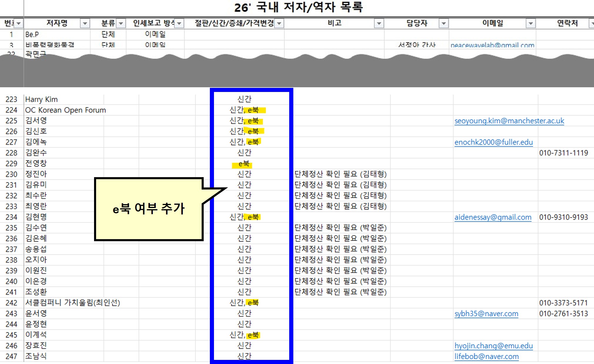Select author cell 김신호
594x364 pixels.
(x=64, y=131)
